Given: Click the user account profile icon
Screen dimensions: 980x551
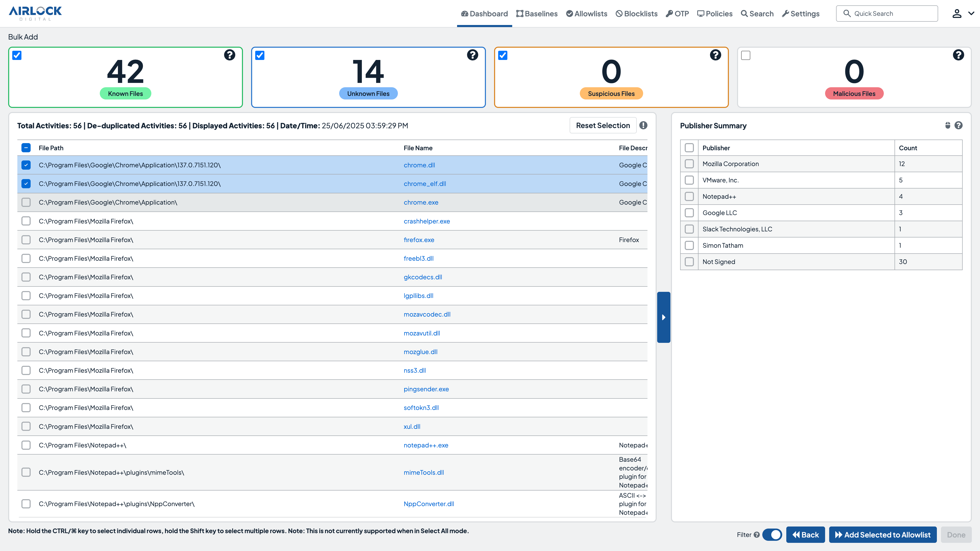Looking at the screenshot, I should [957, 14].
